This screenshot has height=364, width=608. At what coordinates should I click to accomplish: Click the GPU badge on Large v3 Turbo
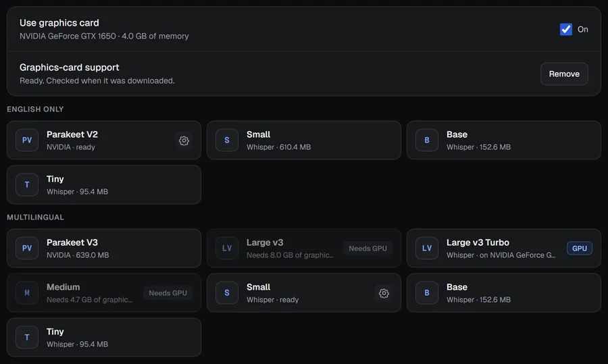pos(580,248)
